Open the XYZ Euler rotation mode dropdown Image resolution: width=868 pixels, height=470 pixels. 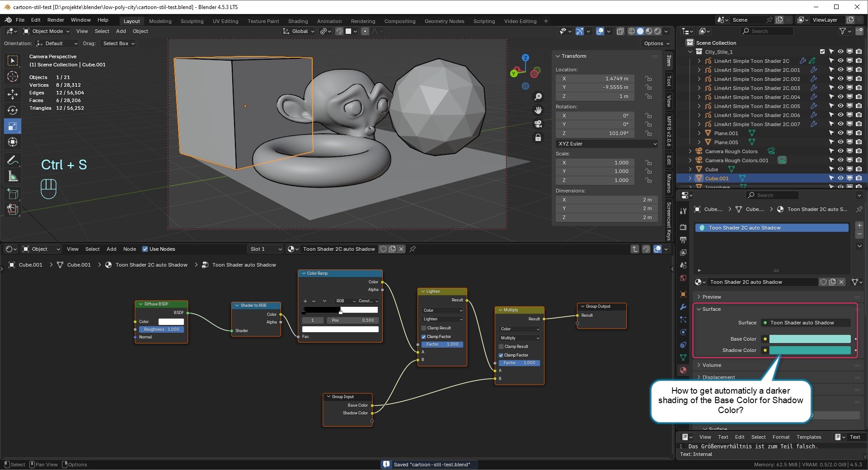pos(607,144)
